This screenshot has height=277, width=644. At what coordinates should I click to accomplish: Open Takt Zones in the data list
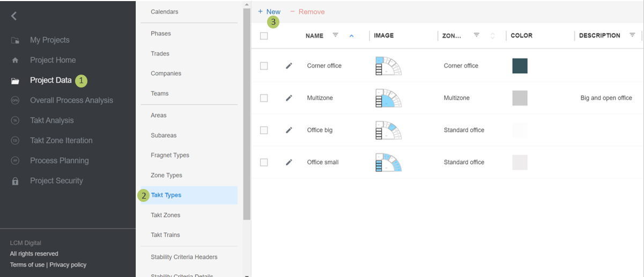166,215
